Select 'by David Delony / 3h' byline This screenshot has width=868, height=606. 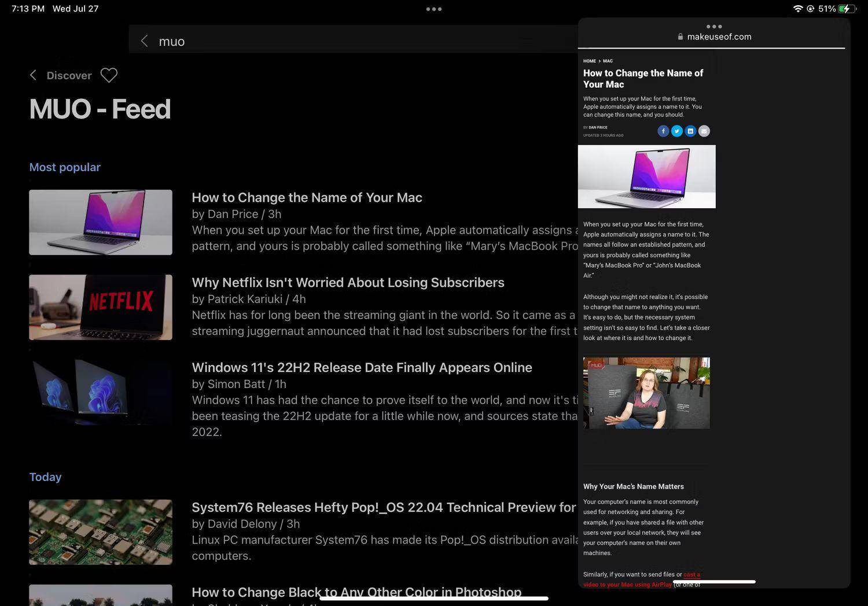[246, 524]
